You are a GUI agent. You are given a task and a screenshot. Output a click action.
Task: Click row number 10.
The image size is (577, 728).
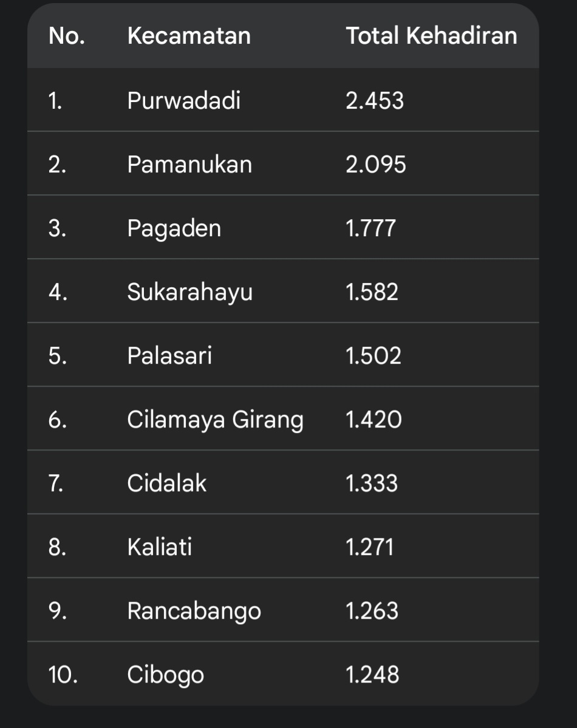point(63,675)
